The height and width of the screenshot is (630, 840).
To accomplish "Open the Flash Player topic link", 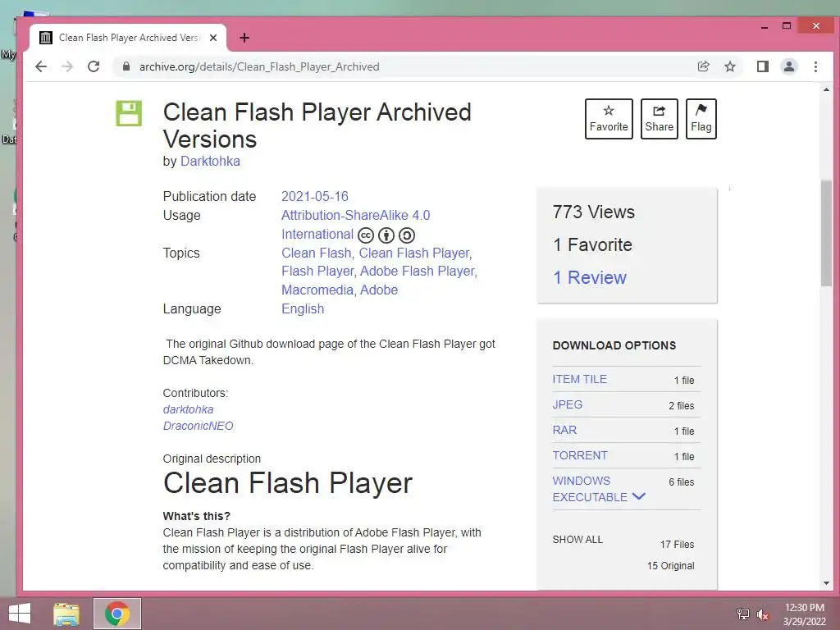I will 317,271.
